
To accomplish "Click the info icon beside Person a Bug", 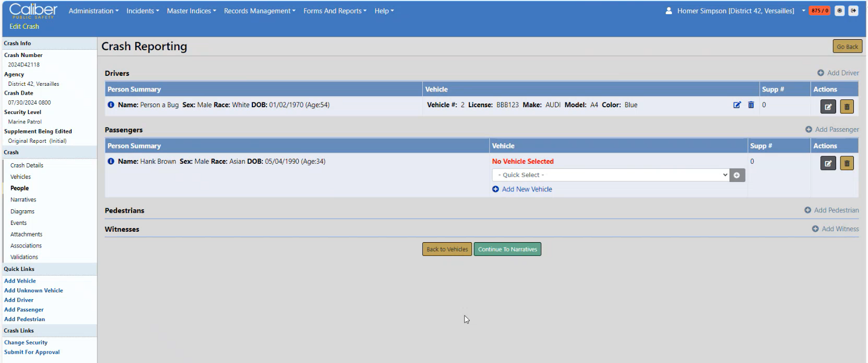I will pyautogui.click(x=111, y=105).
